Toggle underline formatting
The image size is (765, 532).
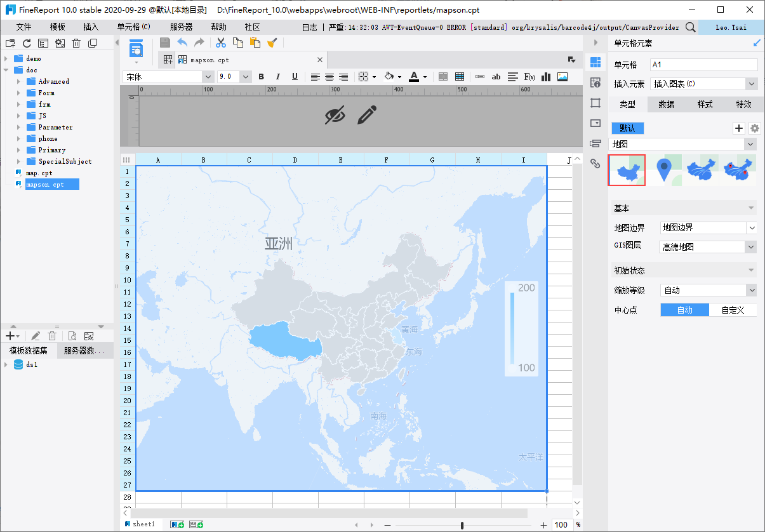tap(295, 77)
